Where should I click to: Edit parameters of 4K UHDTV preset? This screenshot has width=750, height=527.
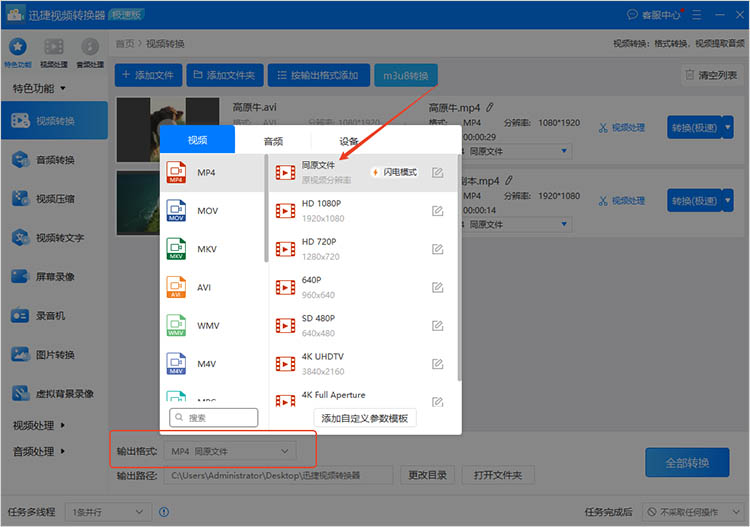[x=437, y=364]
